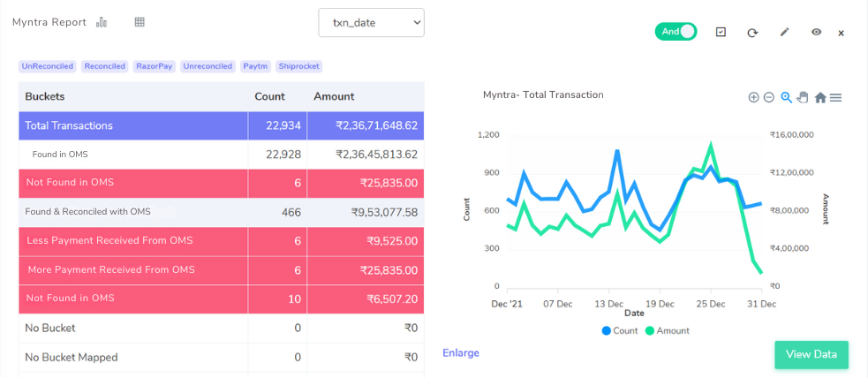Viewport: 868px width, 378px height.
Task: Click Less Payment Received From OMS row
Action: tap(222, 241)
